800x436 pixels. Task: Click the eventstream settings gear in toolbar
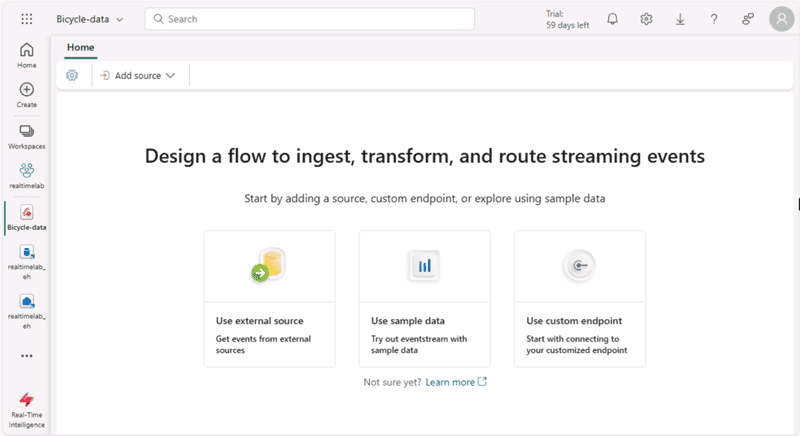(72, 75)
